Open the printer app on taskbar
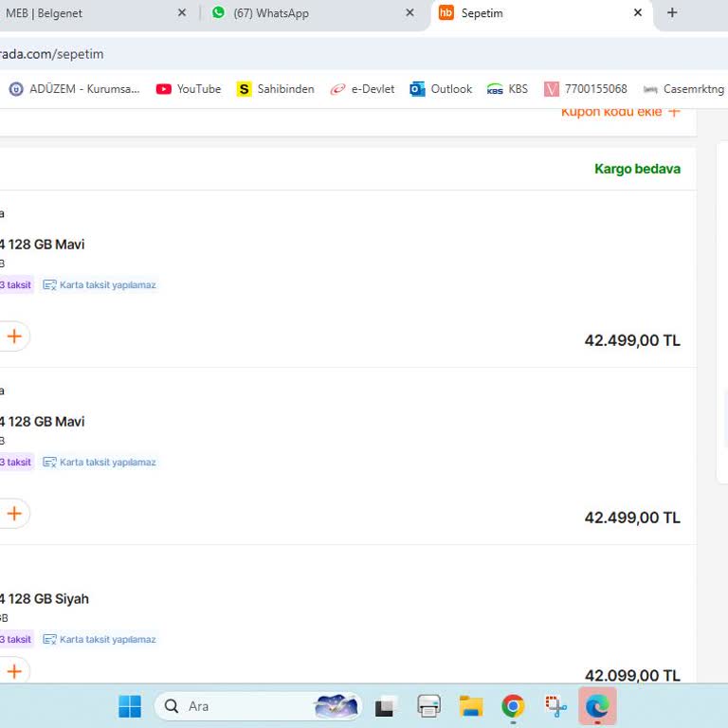Image resolution: width=728 pixels, height=728 pixels. pos(428,706)
